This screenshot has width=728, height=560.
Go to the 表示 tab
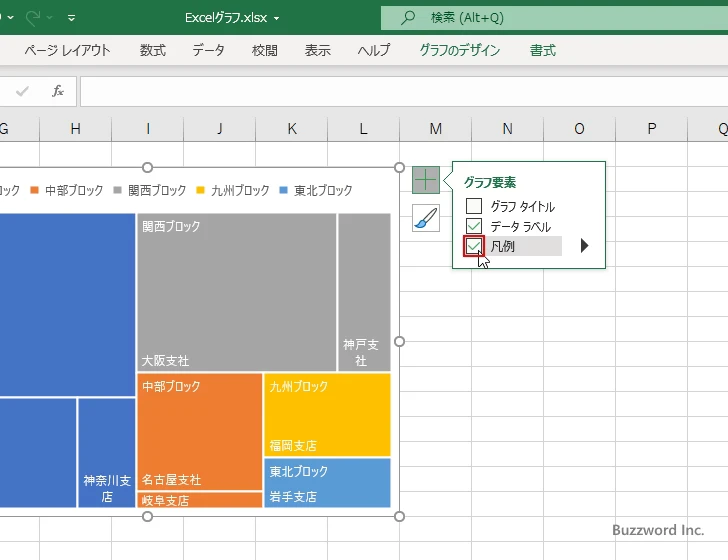[x=318, y=50]
